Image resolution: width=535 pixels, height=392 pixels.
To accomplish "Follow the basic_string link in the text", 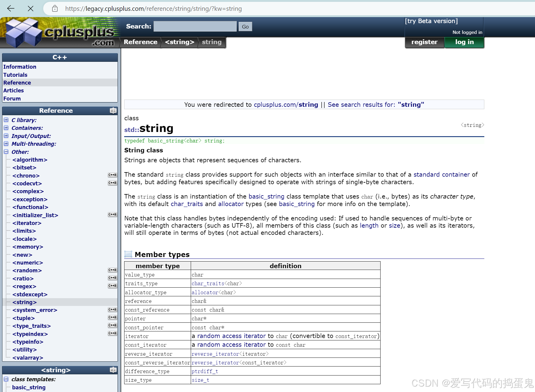I will coord(266,196).
